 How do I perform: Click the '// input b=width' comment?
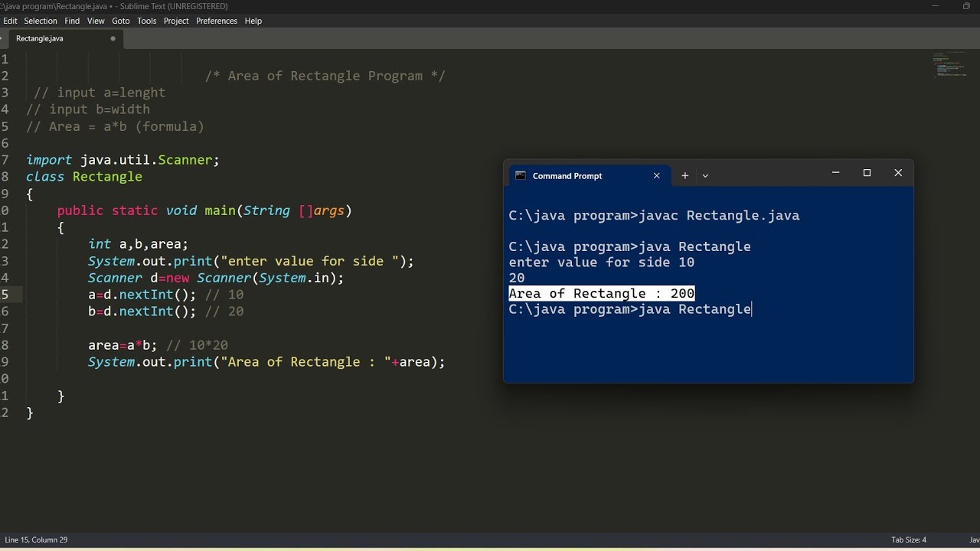click(88, 109)
